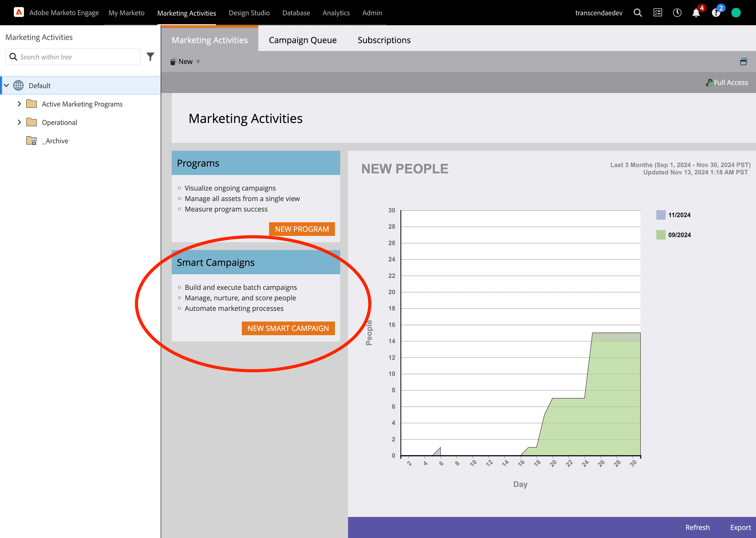The width and height of the screenshot is (756, 538).
Task: Expand the Active Marketing Programs folder
Action: coord(19,104)
